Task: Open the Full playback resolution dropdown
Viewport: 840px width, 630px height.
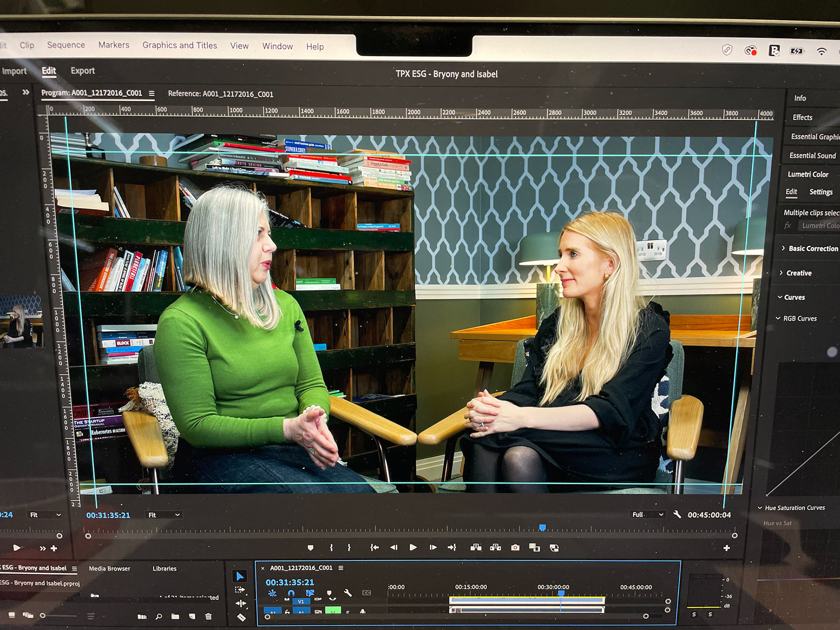Action: click(x=648, y=514)
